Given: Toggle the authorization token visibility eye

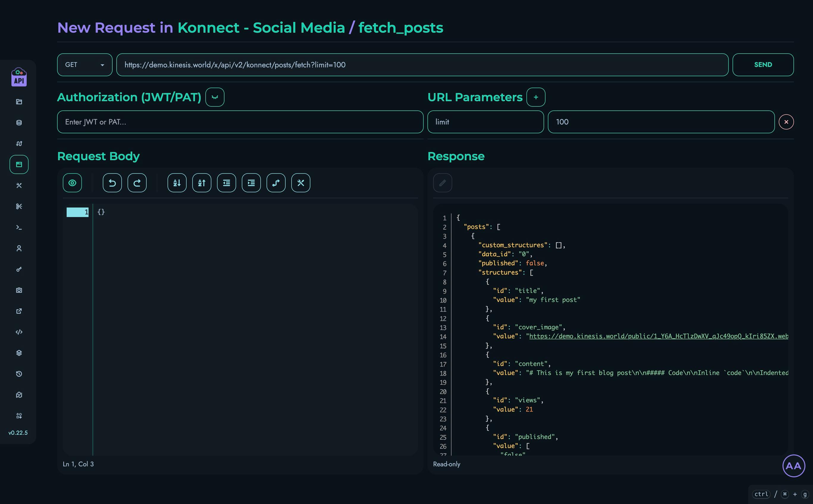Looking at the screenshot, I should tap(215, 97).
